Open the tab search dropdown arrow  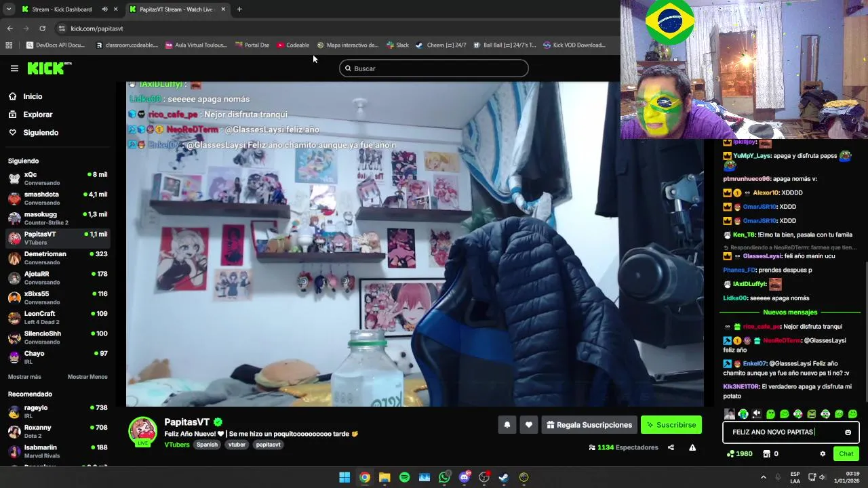[8, 9]
